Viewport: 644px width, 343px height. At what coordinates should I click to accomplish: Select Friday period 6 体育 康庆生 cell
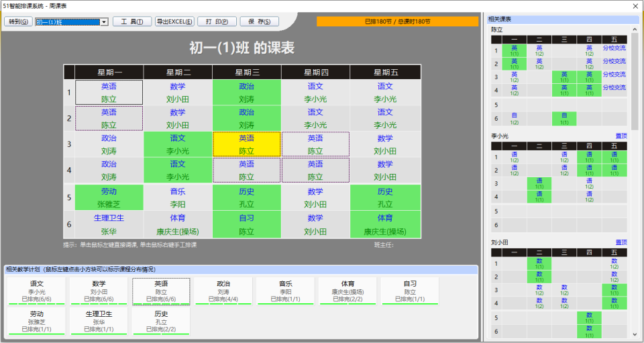tap(385, 224)
